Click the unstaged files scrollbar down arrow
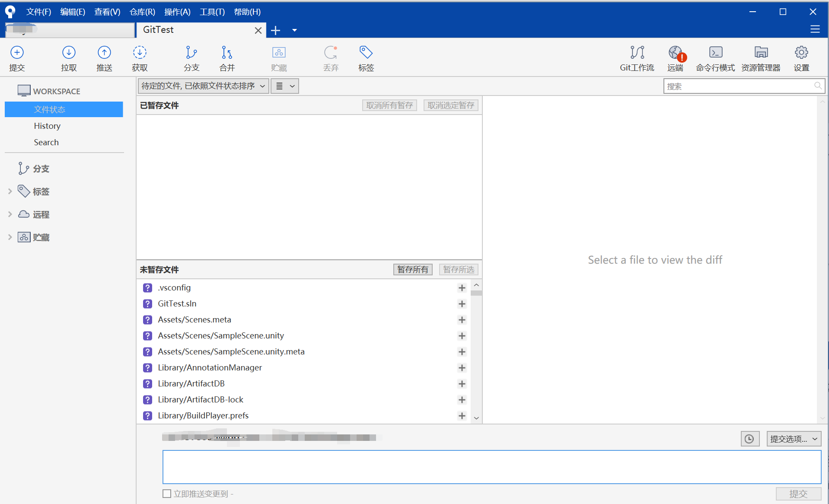 [476, 418]
